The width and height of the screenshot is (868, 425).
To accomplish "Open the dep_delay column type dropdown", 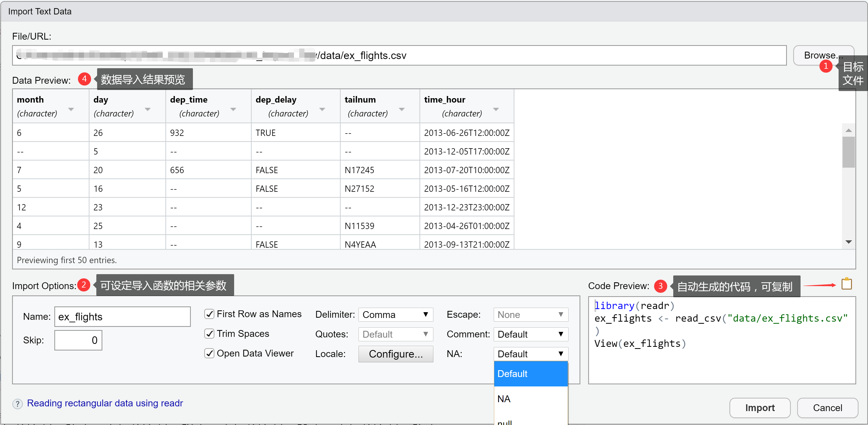I will tap(322, 109).
